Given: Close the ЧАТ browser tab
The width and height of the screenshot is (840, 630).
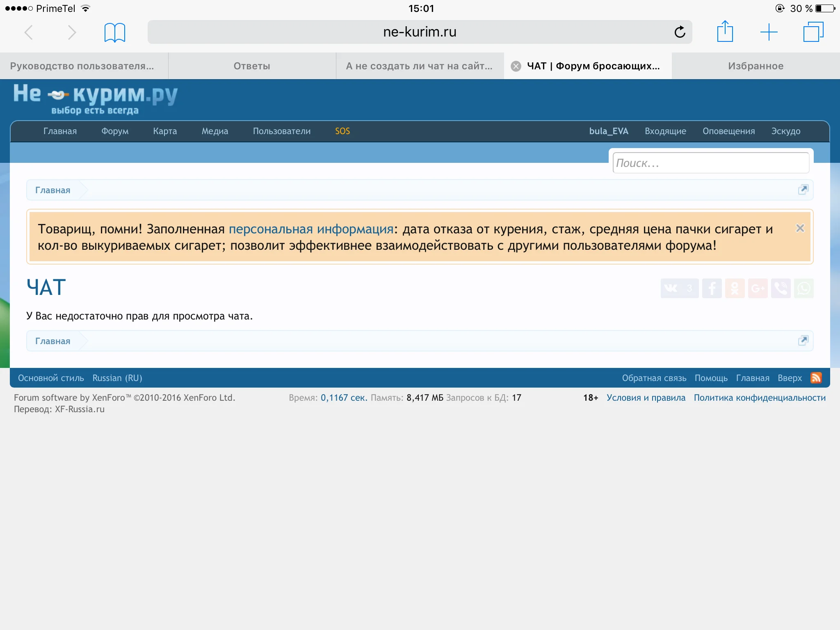Looking at the screenshot, I should [x=516, y=66].
